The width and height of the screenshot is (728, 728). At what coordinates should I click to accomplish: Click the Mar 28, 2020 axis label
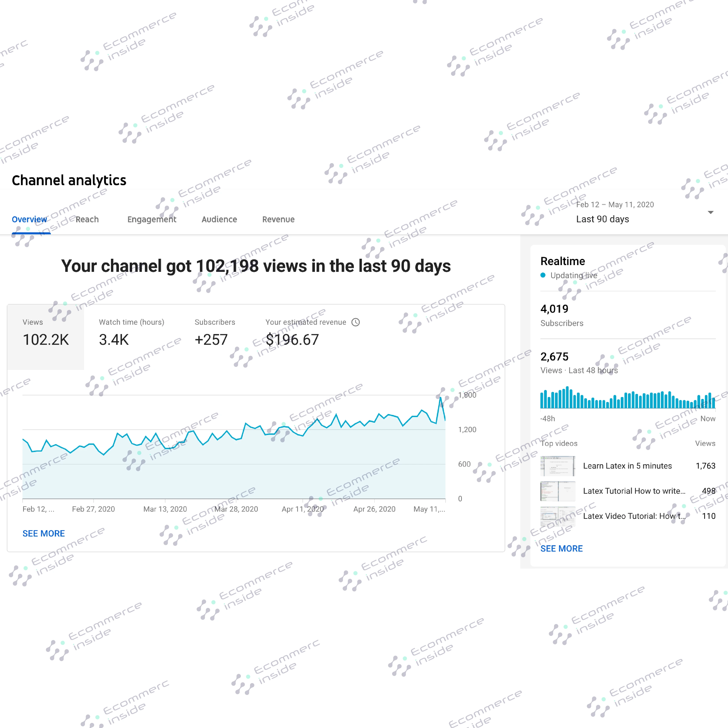[236, 509]
